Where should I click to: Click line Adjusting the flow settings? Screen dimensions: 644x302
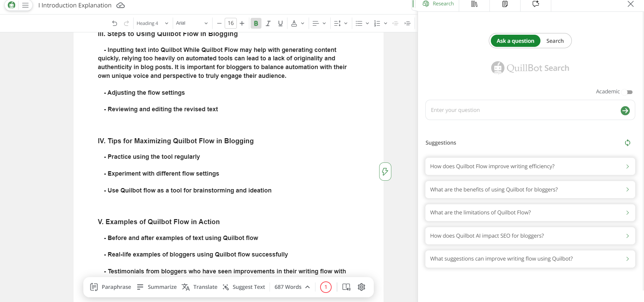coord(144,93)
